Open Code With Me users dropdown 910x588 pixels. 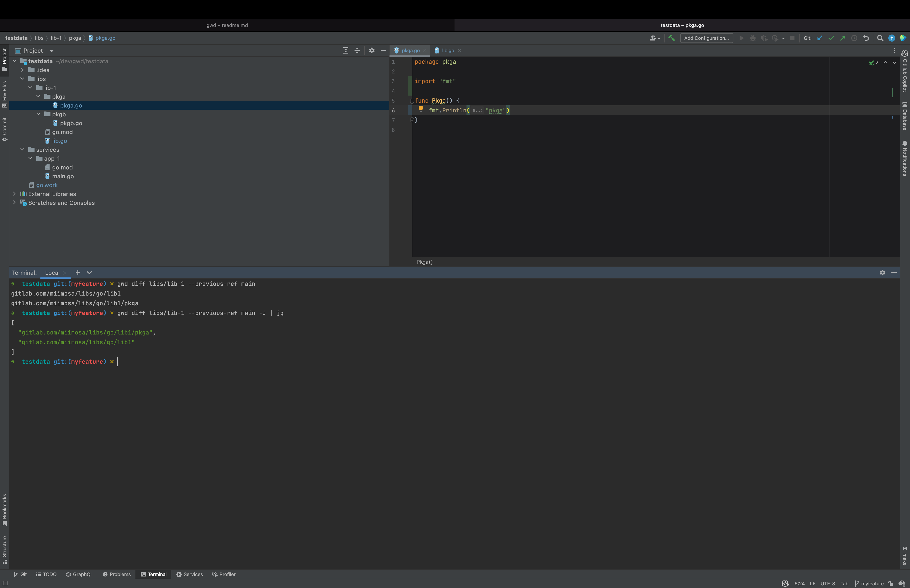click(x=655, y=38)
